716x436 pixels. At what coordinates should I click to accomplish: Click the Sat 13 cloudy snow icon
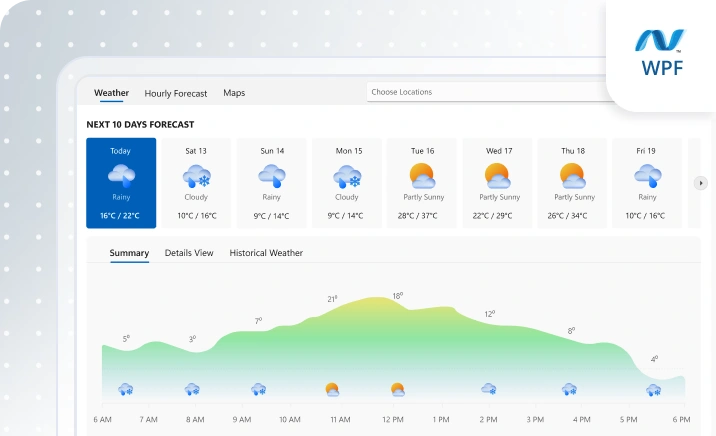tap(196, 177)
